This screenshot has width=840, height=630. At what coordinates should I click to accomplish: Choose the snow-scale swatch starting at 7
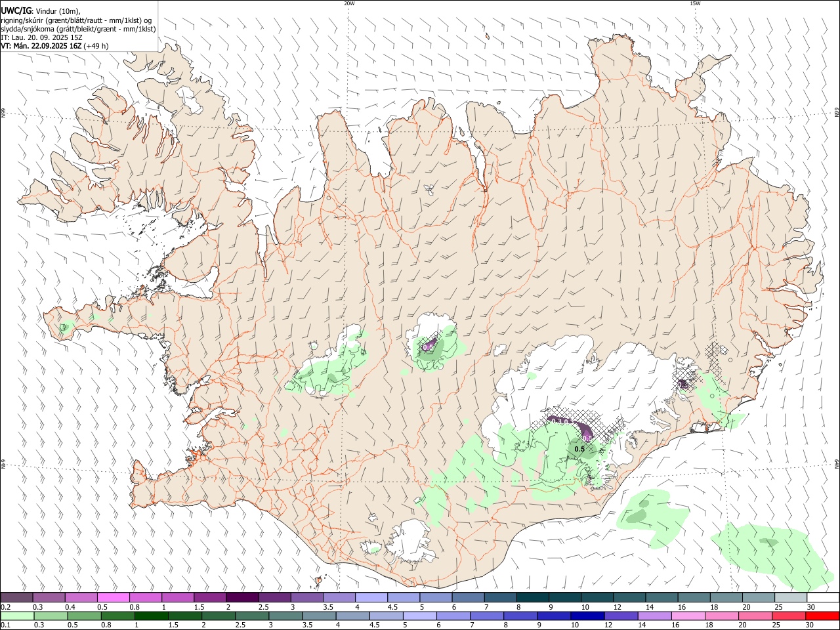pyautogui.click(x=500, y=597)
